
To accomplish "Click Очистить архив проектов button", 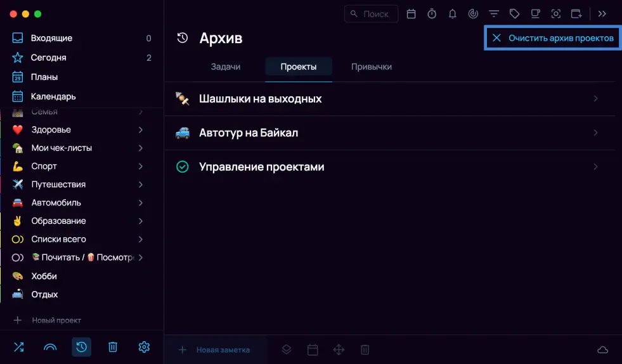I will coord(552,38).
